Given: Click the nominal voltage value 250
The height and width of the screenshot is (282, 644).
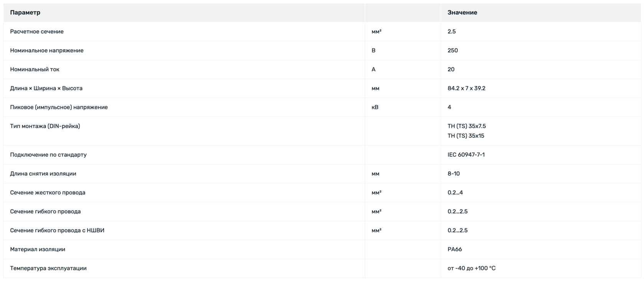Looking at the screenshot, I should tap(453, 51).
